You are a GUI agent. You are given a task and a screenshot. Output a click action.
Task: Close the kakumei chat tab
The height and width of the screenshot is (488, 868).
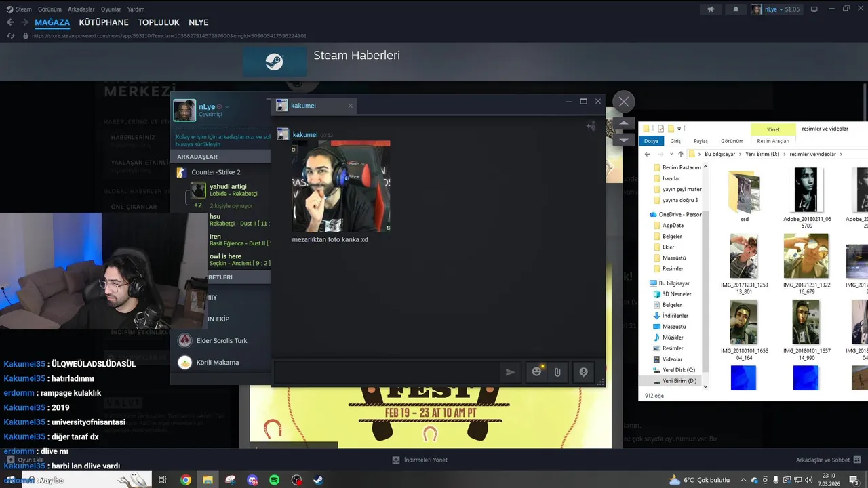350,106
